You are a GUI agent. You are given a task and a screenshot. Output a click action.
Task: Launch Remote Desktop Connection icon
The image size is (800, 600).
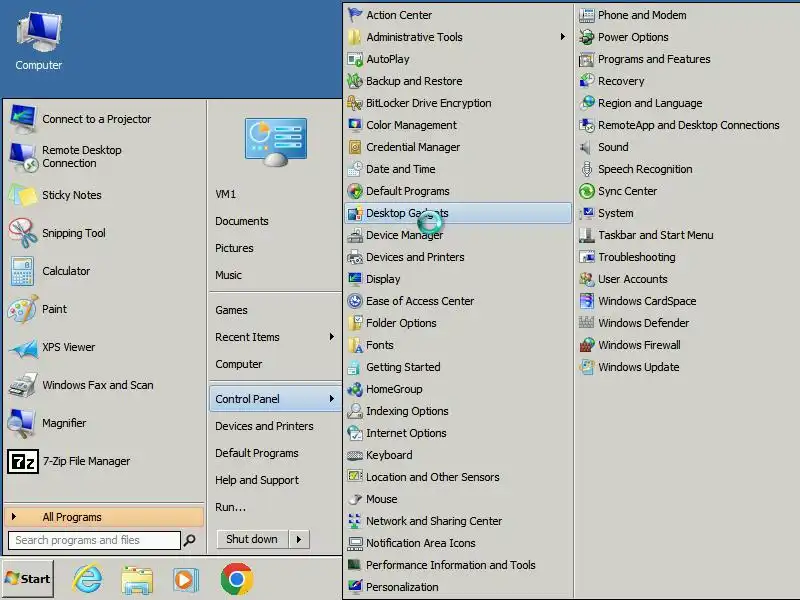pyautogui.click(x=22, y=157)
